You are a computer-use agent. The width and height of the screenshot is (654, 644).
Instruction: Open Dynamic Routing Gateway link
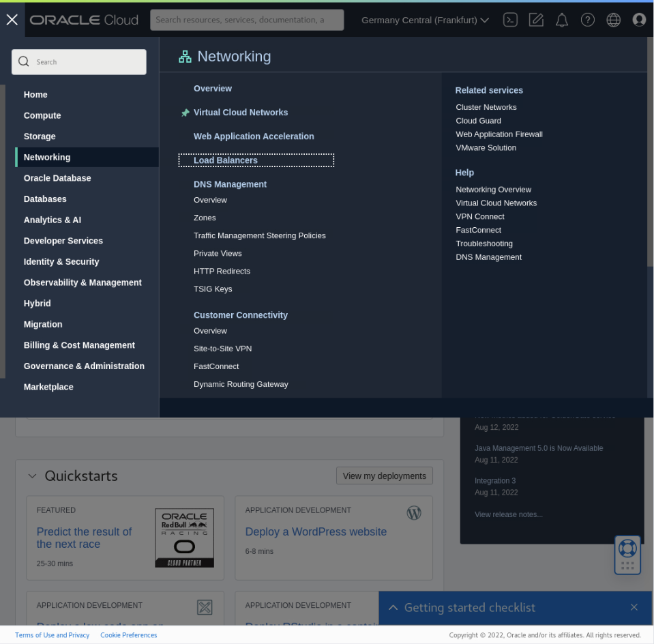241,384
